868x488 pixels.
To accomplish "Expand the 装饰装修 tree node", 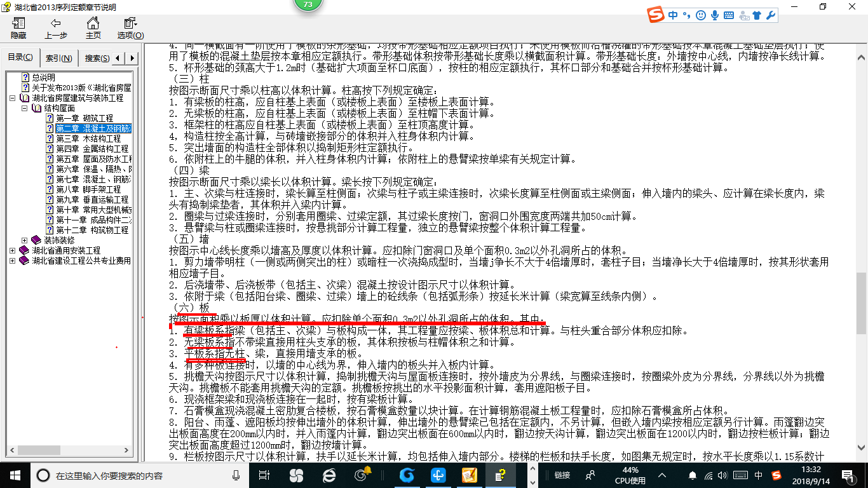I will click(x=25, y=240).
